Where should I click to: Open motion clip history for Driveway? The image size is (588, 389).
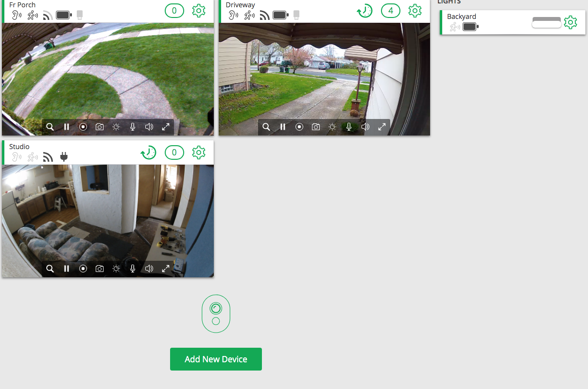(364, 10)
